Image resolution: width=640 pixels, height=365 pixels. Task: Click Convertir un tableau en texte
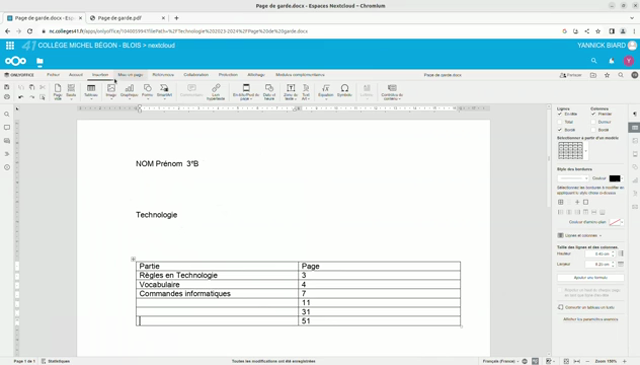586,307
